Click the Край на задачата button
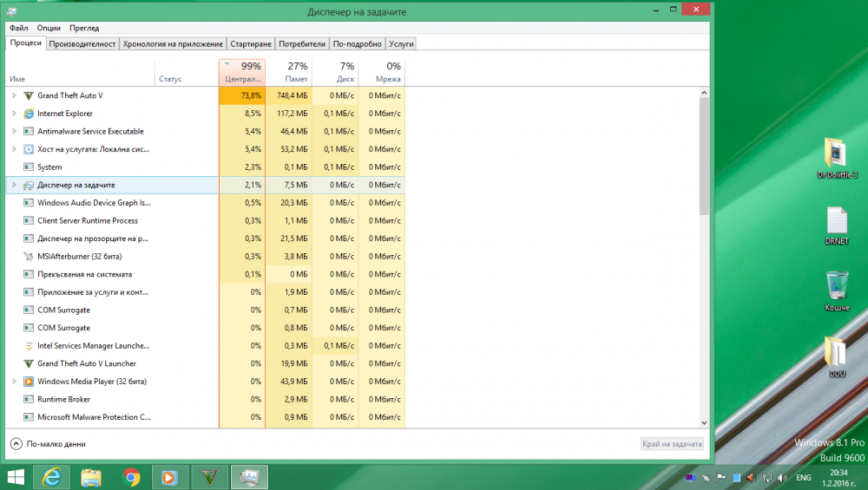Viewport: 868px width, 490px height. coord(672,443)
